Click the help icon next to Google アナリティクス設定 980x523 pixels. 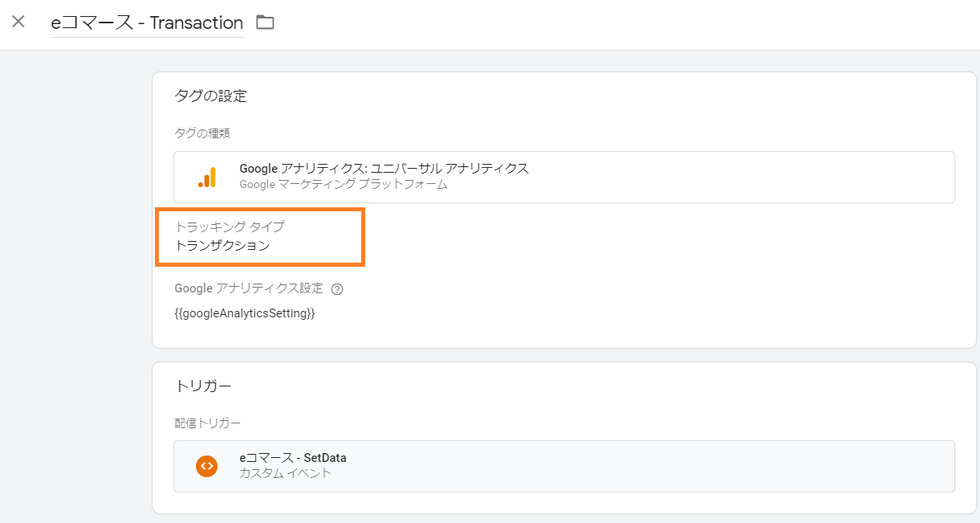pos(337,289)
